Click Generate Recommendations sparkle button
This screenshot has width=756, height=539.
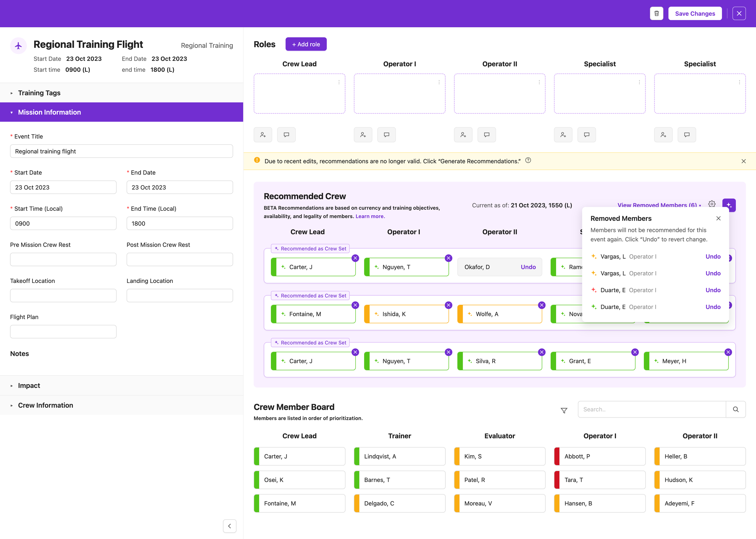[729, 205]
